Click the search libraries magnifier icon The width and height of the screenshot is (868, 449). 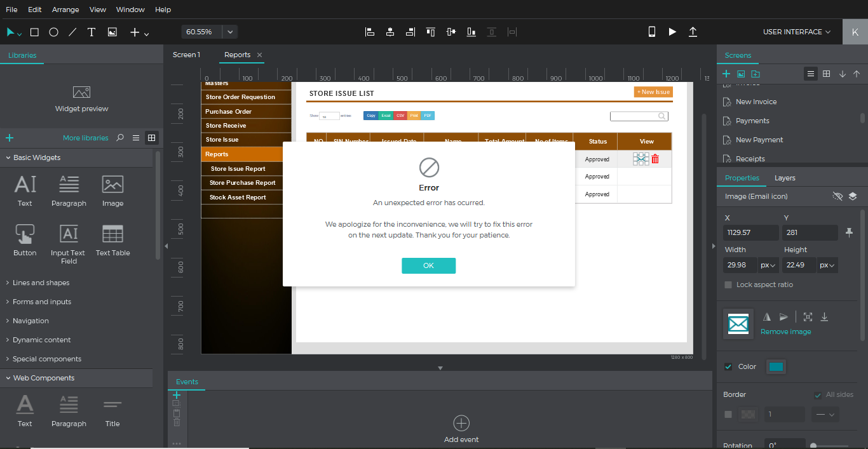pyautogui.click(x=120, y=138)
